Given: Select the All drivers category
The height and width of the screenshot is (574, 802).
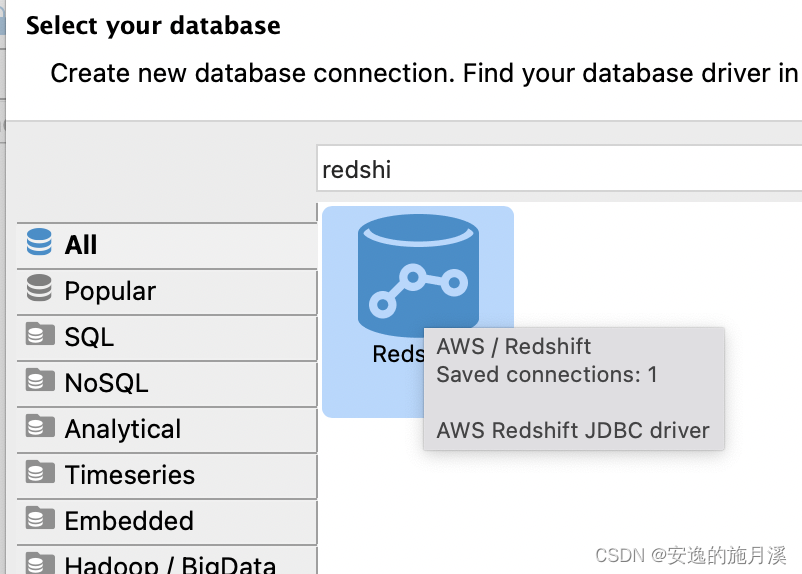Looking at the screenshot, I should 81,245.
